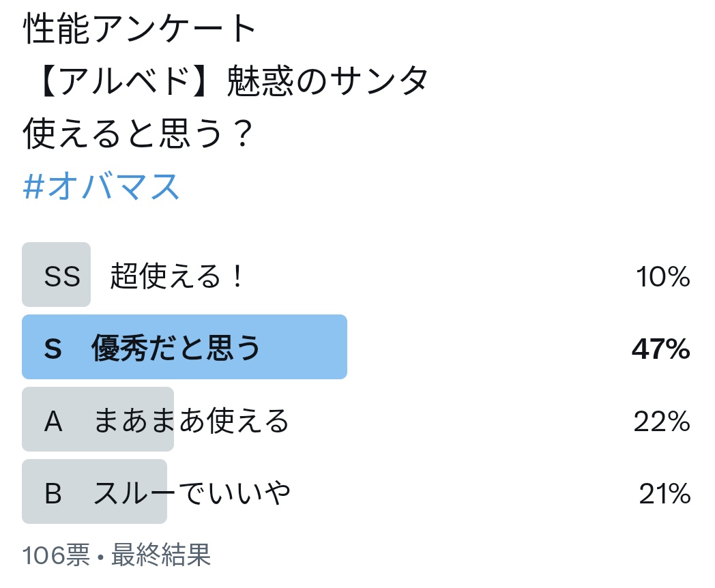Click the SS grade label box
Screen dimensions: 715x588
pyautogui.click(x=57, y=274)
